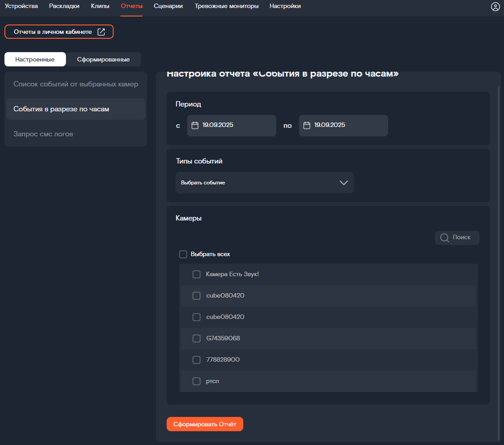Open the Клипы section
Image resolution: width=504 pixels, height=445 pixels.
click(x=100, y=6)
